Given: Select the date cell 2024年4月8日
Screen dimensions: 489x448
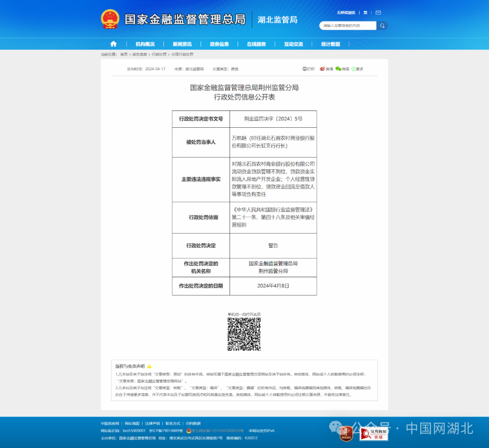Looking at the screenshot, I should pos(273,286).
